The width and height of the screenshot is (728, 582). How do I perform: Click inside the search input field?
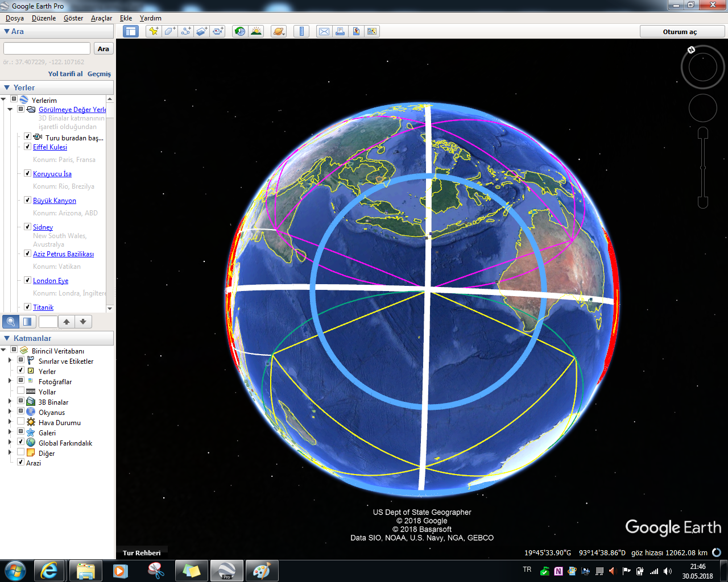click(47, 49)
